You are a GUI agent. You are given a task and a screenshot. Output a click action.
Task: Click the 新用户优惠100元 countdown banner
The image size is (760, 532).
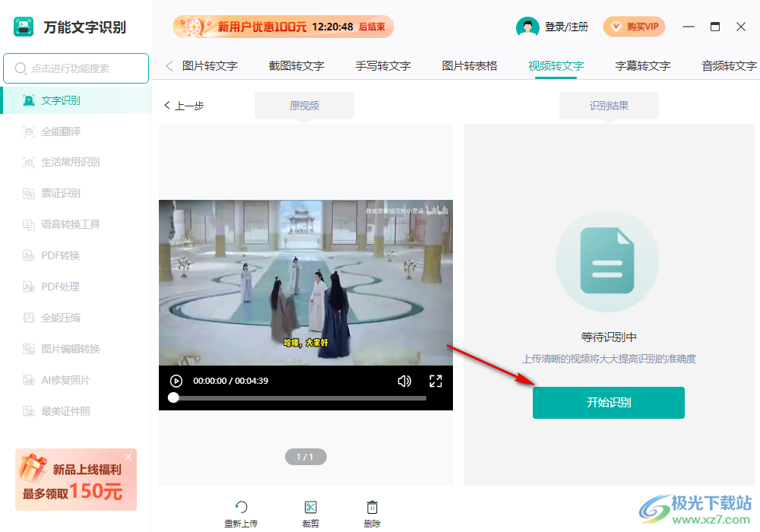283,27
